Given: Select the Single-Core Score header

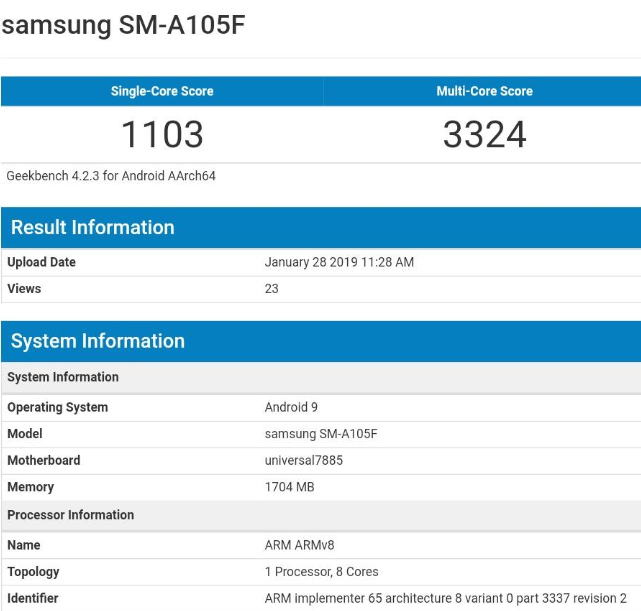Looking at the screenshot, I should [162, 91].
